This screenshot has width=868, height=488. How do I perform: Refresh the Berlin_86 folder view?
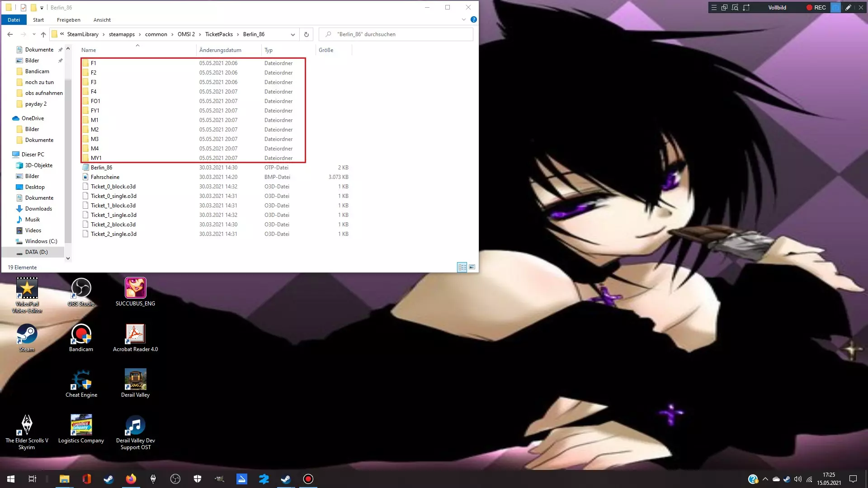point(306,34)
